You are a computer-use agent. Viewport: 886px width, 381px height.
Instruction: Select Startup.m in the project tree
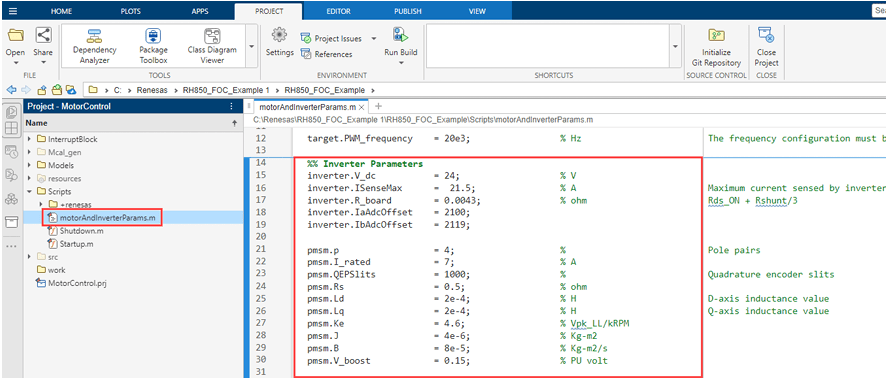point(76,244)
